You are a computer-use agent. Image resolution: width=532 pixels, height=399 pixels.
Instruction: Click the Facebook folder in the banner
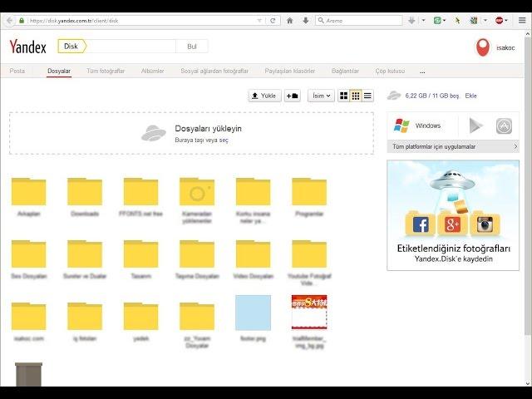pos(421,224)
